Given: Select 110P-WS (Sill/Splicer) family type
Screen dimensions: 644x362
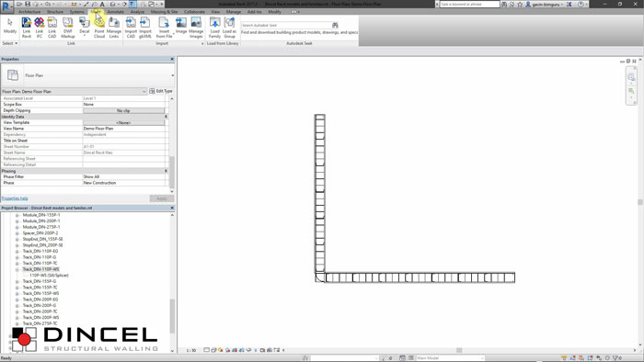Looking at the screenshot, I should tap(49, 276).
